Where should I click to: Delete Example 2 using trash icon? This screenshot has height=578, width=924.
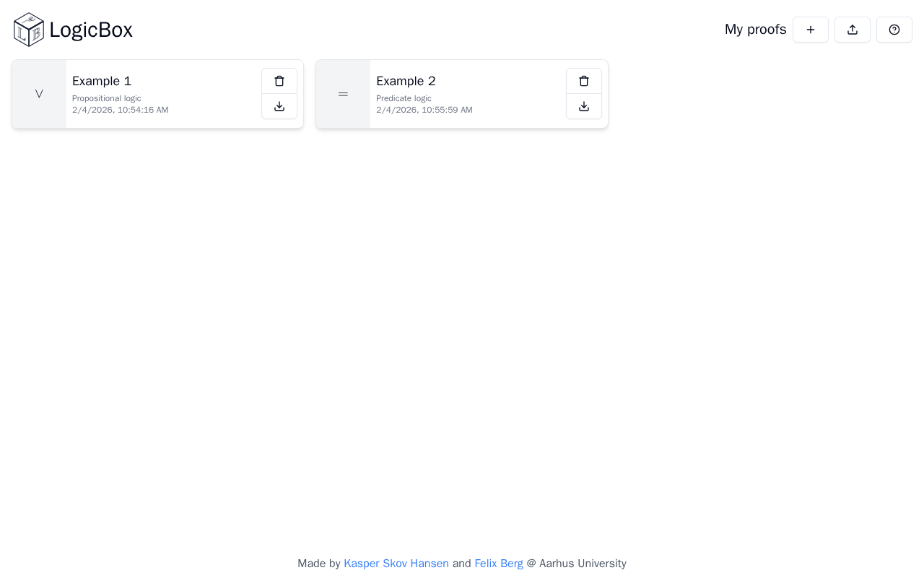point(584,81)
